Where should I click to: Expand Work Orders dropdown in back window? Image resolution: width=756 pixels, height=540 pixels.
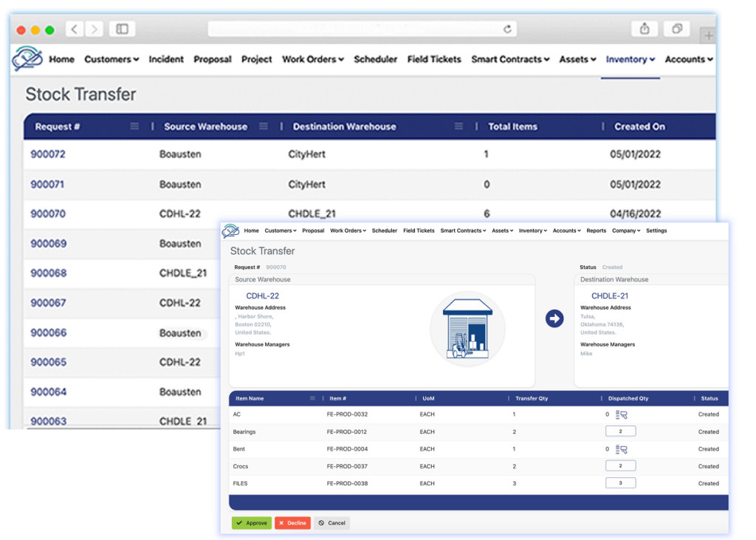[313, 59]
